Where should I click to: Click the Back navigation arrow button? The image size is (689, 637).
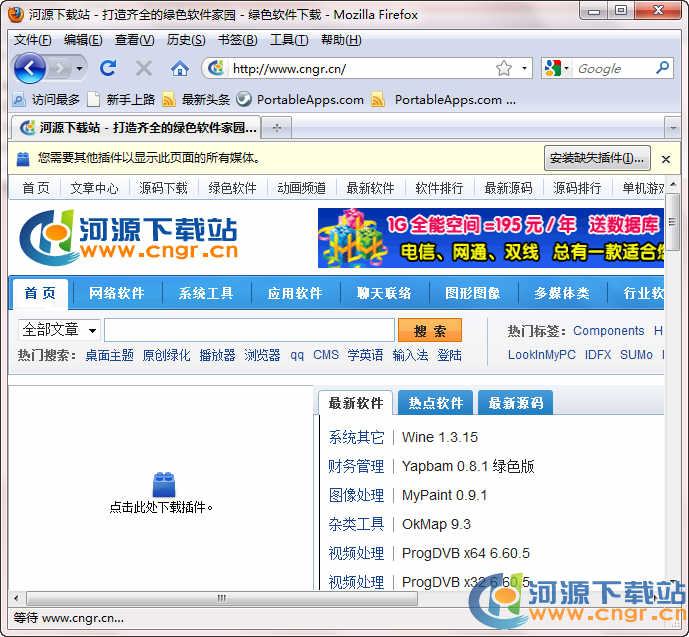30,68
